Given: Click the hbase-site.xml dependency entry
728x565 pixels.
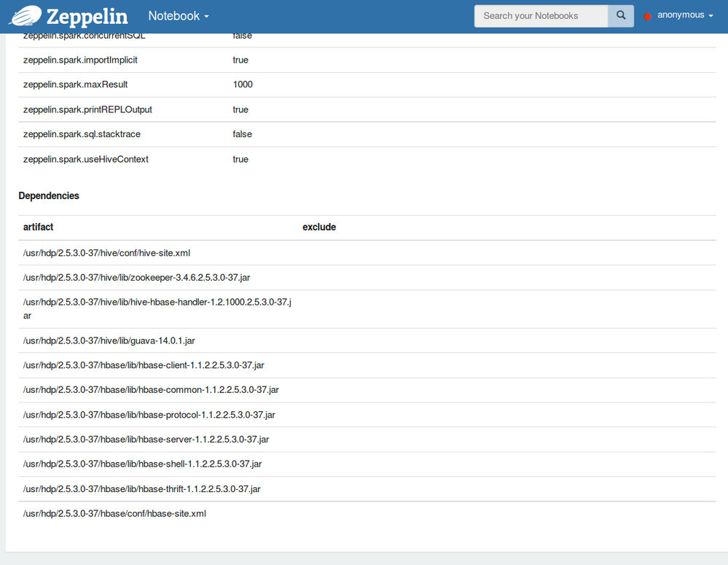Looking at the screenshot, I should [x=114, y=513].
